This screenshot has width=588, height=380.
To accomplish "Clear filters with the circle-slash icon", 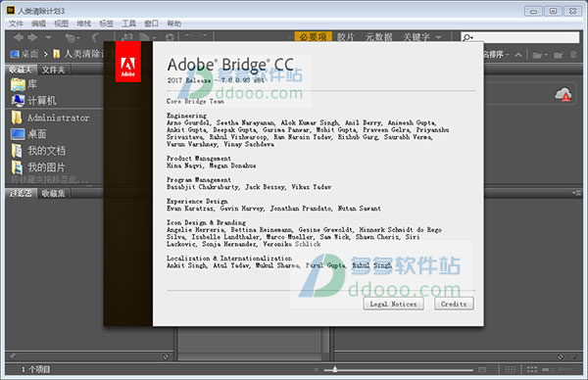I will 166,356.
